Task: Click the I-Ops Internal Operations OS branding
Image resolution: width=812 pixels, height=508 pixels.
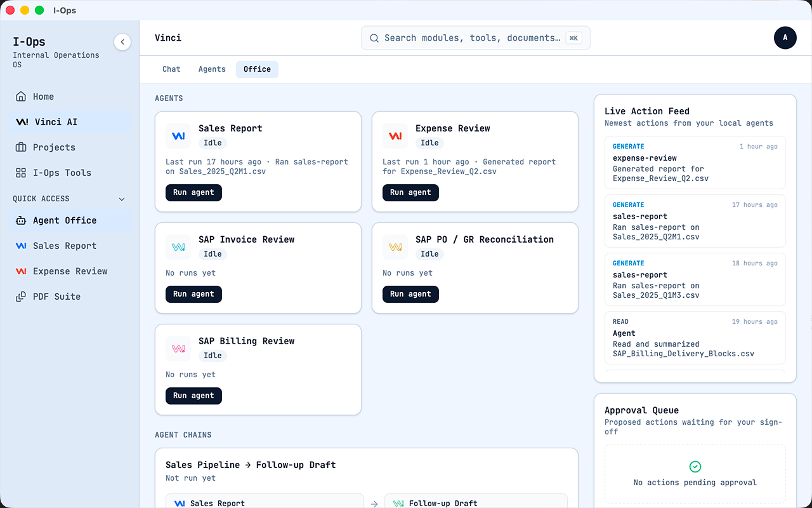Action: point(56,51)
